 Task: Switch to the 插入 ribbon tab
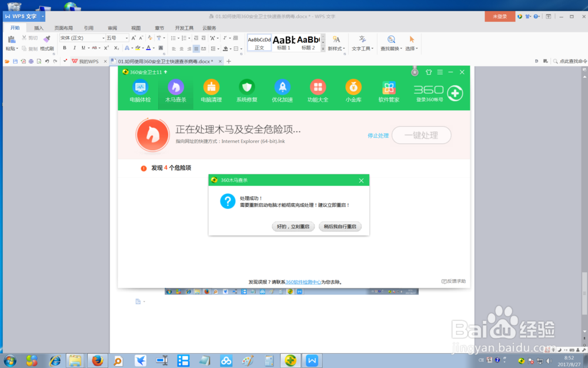pyautogui.click(x=39, y=28)
